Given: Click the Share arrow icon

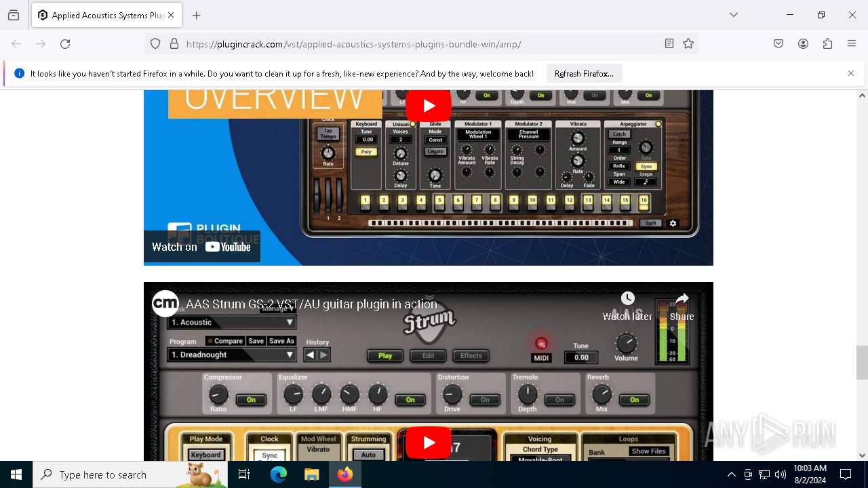Looking at the screenshot, I should tap(682, 298).
